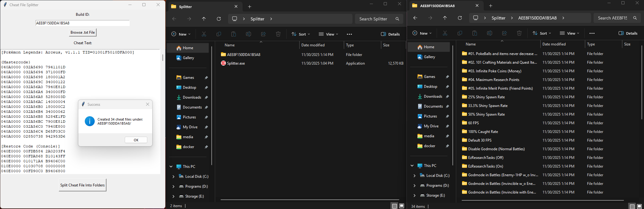Viewport: 644px width, 209px height.
Task: Click Splitter breadcrumb in AEE8F150DDA1B5A8 window
Action: [x=499, y=18]
